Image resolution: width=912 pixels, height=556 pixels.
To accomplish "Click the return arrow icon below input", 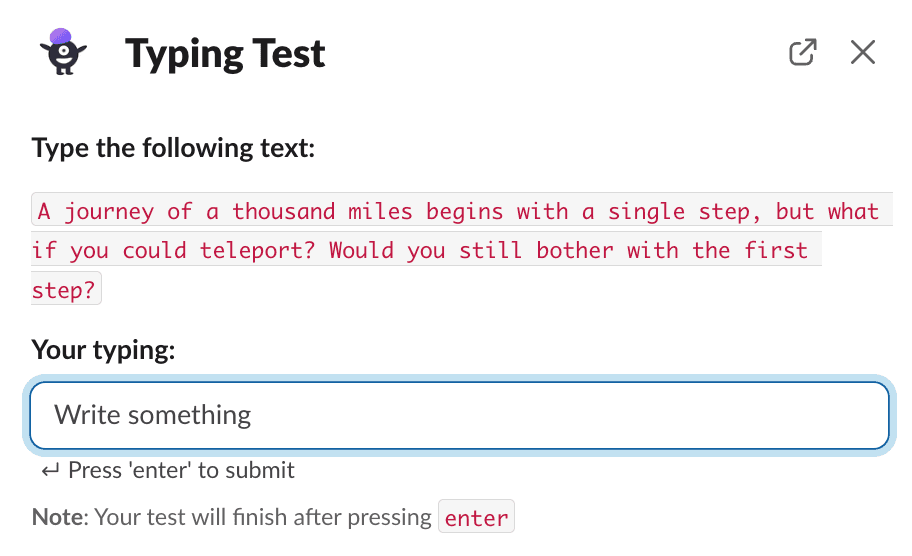I will tap(50, 471).
